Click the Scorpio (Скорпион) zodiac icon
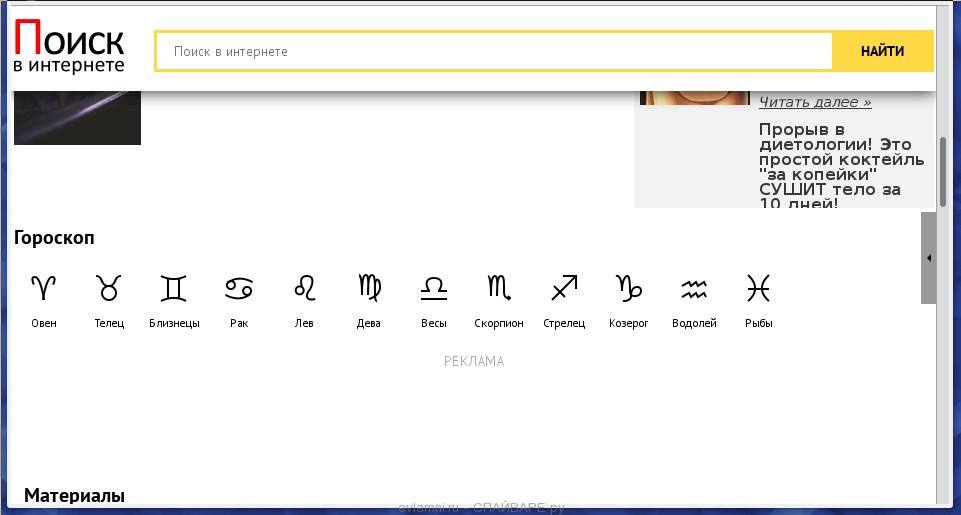This screenshot has width=961, height=515. click(498, 289)
